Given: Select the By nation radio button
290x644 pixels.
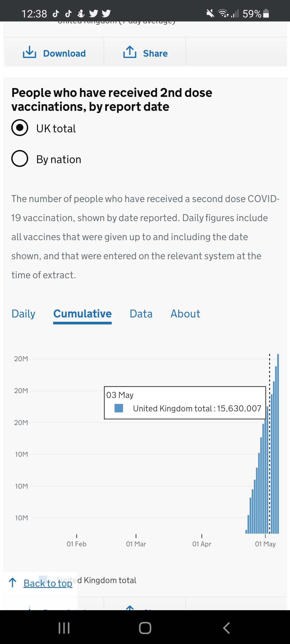Looking at the screenshot, I should click(x=19, y=159).
